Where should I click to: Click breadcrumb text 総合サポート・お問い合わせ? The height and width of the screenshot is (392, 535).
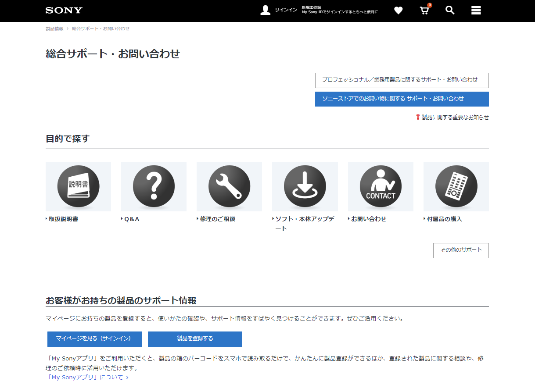tap(101, 29)
